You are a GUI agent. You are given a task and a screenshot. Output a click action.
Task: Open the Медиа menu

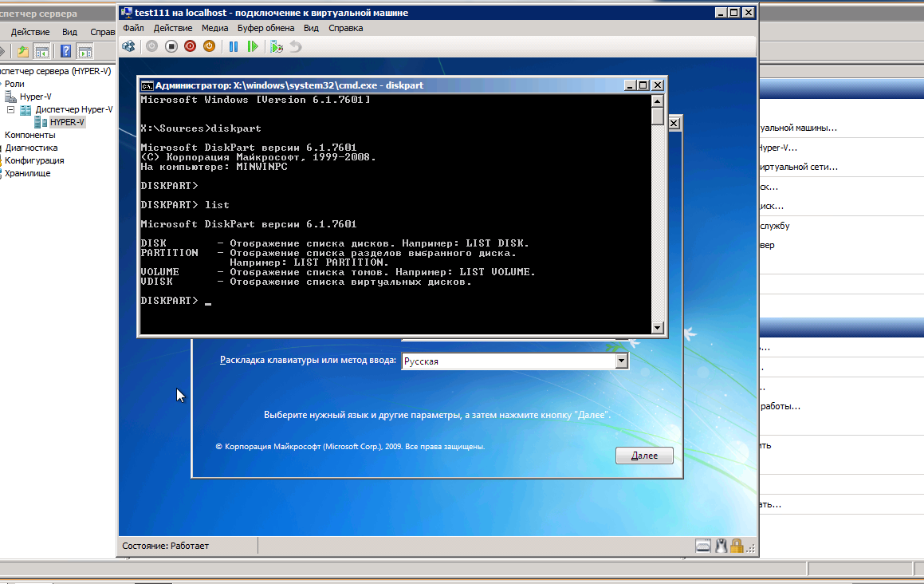coord(214,28)
